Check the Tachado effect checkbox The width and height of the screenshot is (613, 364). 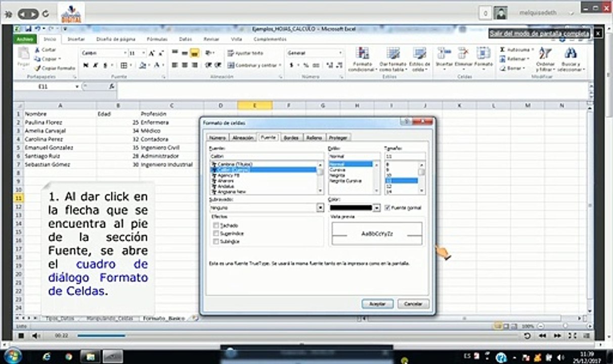tap(216, 225)
